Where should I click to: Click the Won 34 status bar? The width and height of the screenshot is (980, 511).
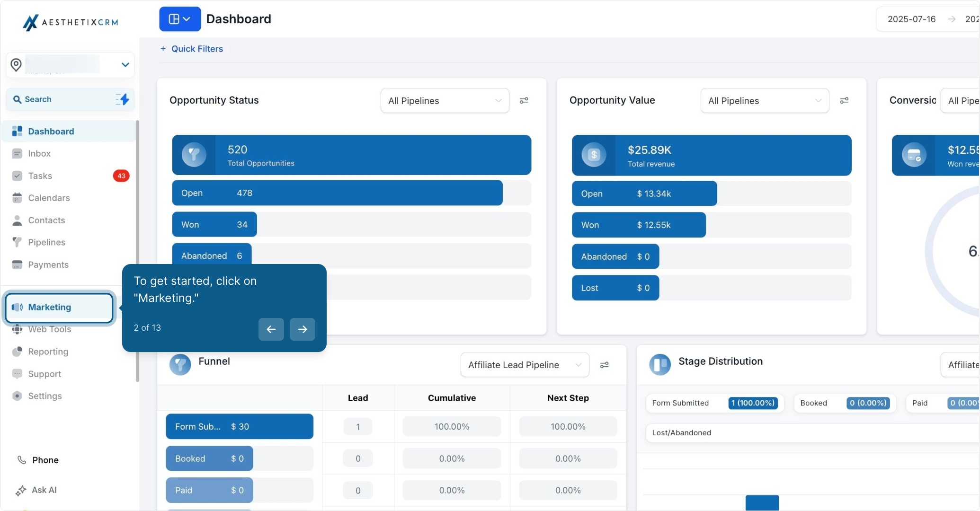[214, 225]
